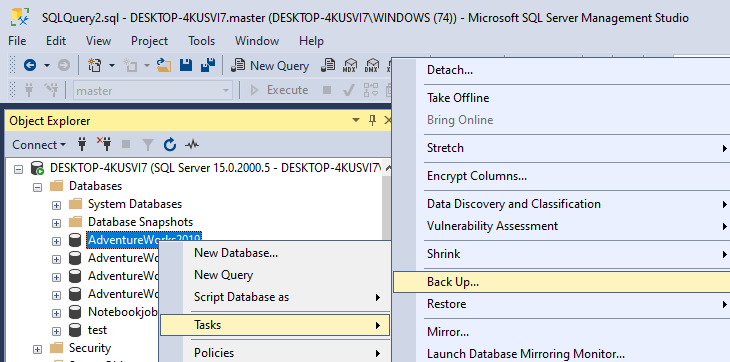Screen dimensions: 730x362
Task: Click the Parse checkmark icon
Action: 349,90
